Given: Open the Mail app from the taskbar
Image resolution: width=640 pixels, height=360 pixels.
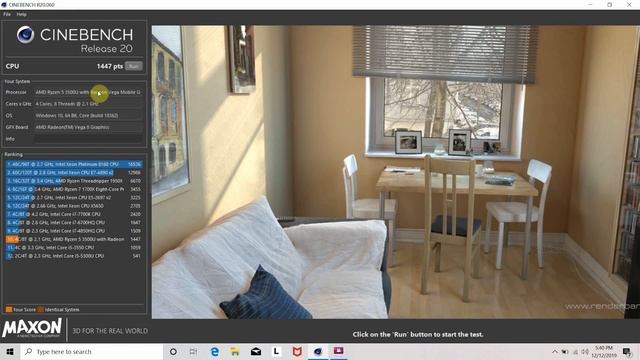Looking at the screenshot, I should 256,351.
